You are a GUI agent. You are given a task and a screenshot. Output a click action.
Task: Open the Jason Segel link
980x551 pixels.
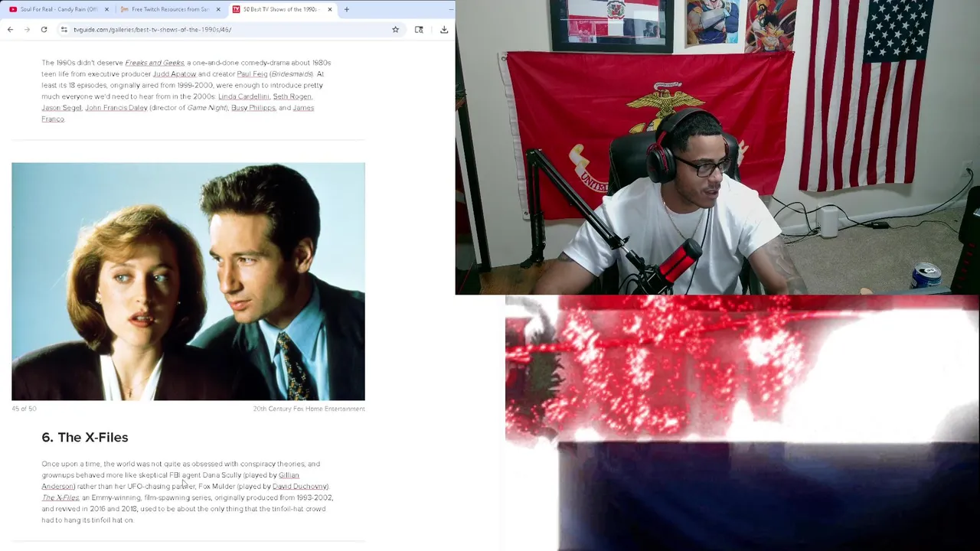pos(61,108)
